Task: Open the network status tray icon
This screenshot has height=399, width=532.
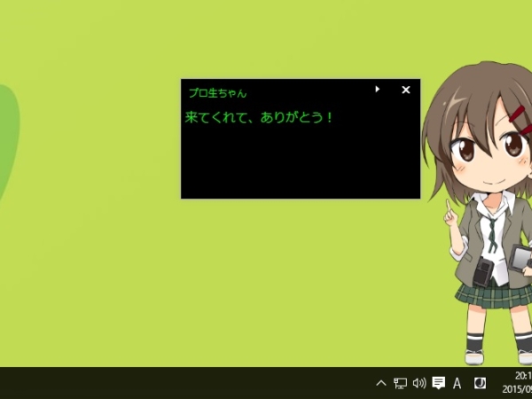Action: coord(400,383)
